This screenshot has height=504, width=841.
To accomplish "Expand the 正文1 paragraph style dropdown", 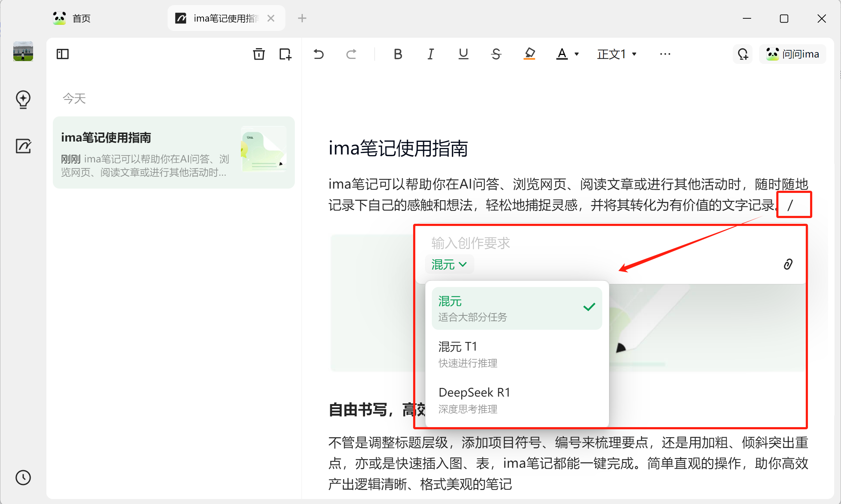I will [x=616, y=54].
